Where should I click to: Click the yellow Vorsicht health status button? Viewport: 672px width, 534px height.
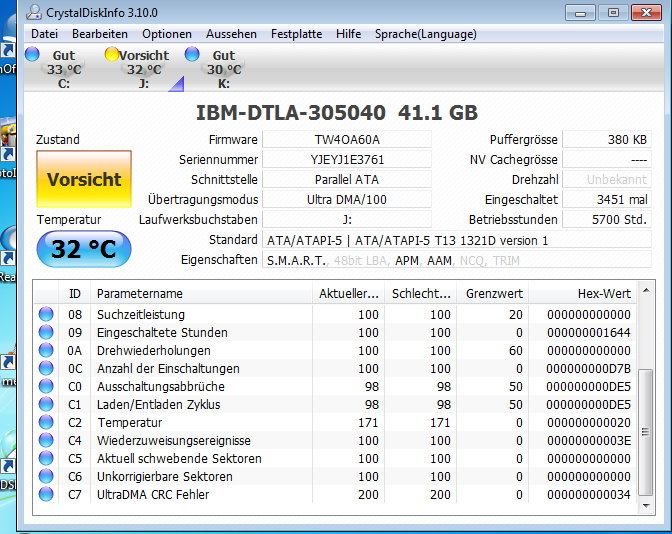(84, 179)
